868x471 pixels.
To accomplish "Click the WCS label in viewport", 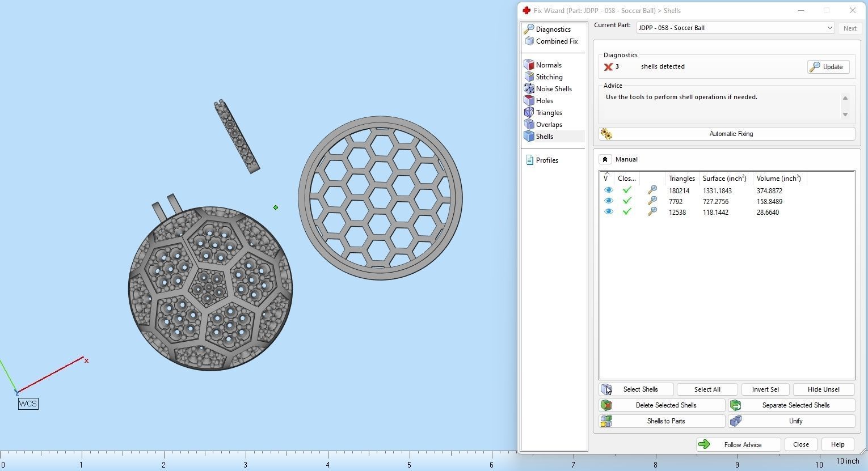I will [x=28, y=404].
